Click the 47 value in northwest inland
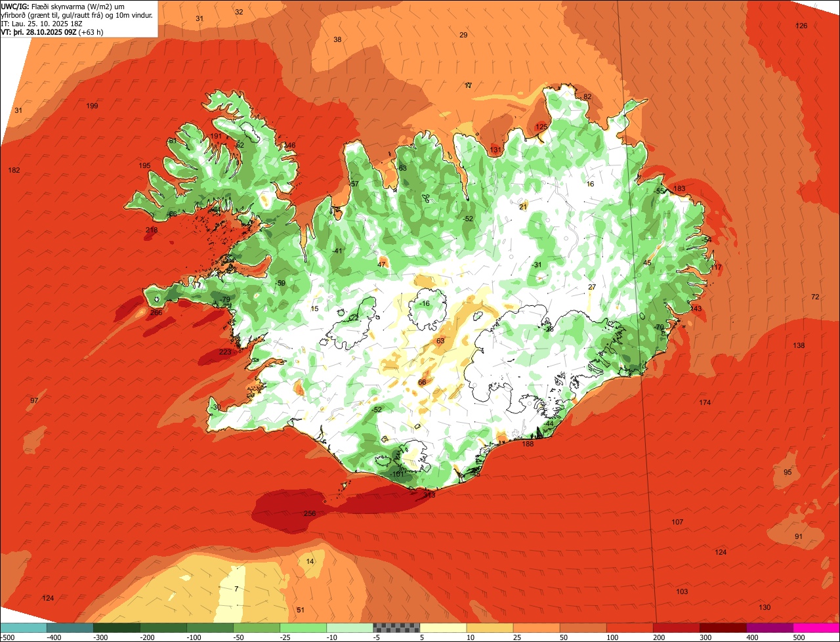The height and width of the screenshot is (642, 840). [x=381, y=265]
